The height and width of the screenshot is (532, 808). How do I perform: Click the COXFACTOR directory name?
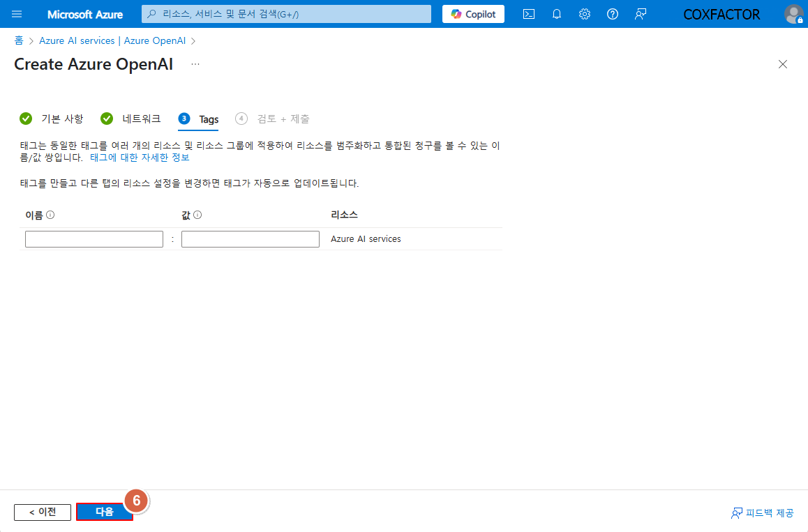[x=721, y=15]
